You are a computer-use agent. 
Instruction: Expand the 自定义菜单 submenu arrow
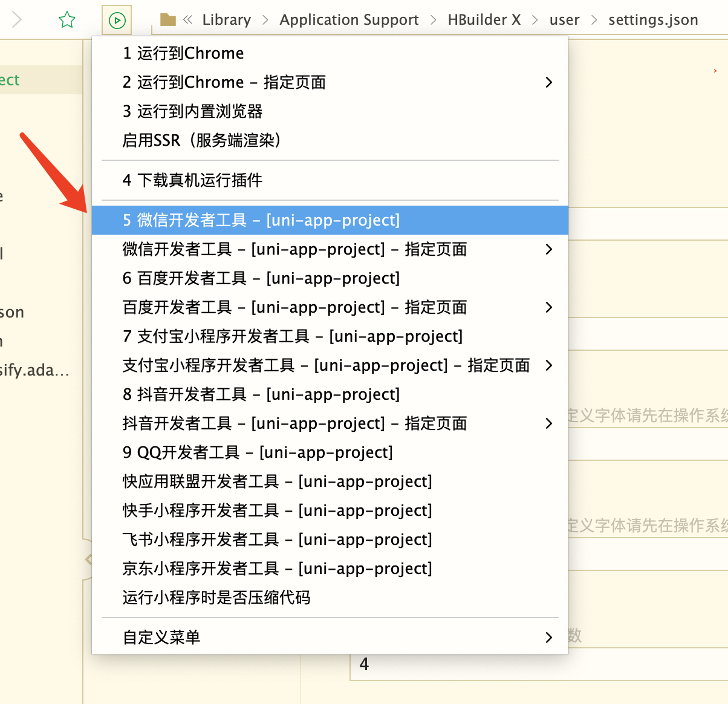pos(548,637)
